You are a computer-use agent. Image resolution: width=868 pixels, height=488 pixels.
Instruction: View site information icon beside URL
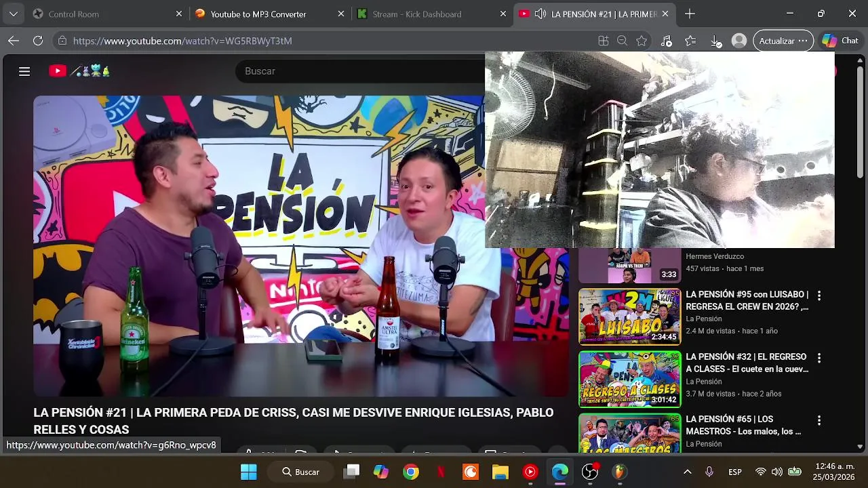click(62, 41)
